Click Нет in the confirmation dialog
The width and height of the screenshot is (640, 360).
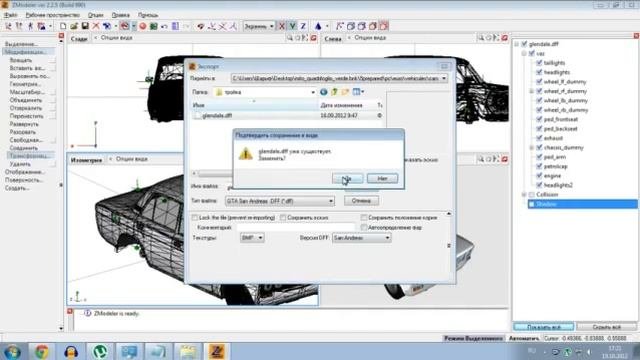coord(382,178)
